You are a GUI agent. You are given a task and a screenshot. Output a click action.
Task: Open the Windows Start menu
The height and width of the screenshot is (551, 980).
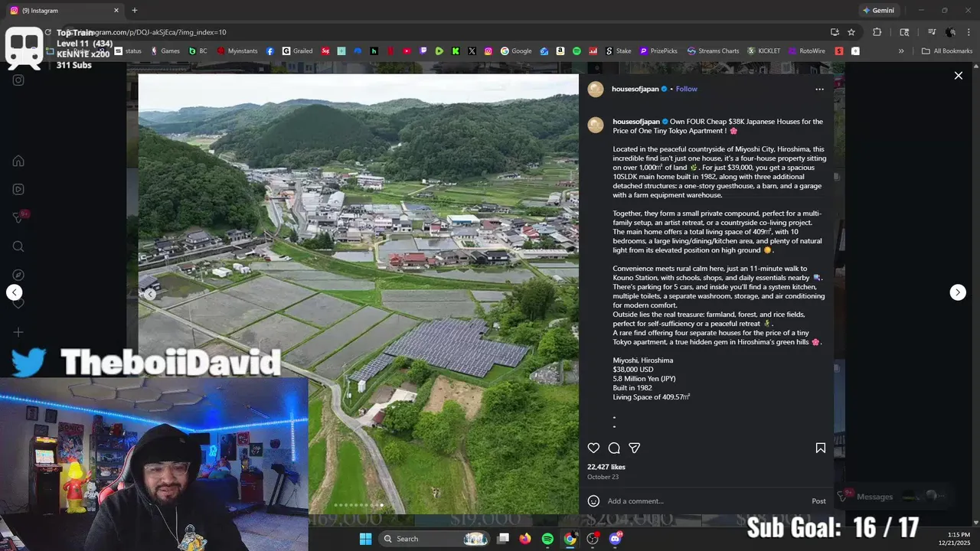(365, 539)
